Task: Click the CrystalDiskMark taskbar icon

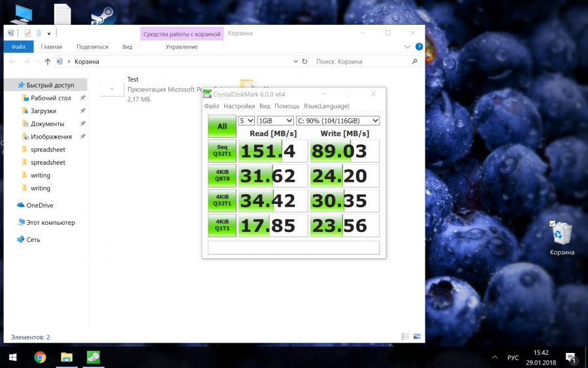Action: [x=93, y=357]
